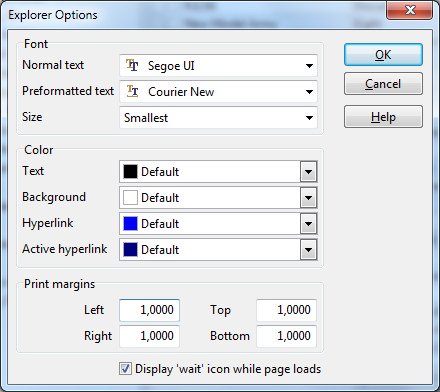
Task: Click the TrueType icon beside Segoe UI
Action: (132, 65)
